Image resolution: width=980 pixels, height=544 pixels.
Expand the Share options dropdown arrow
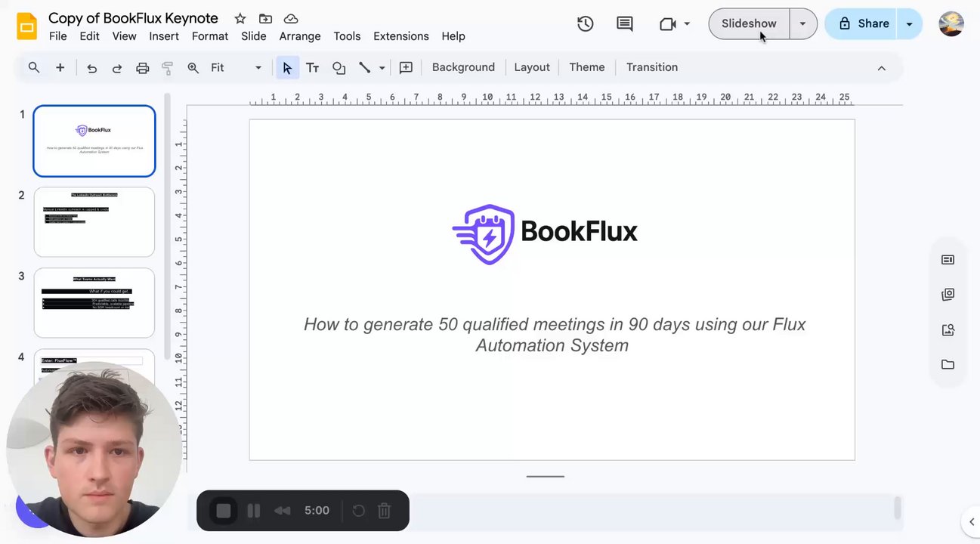pos(910,23)
